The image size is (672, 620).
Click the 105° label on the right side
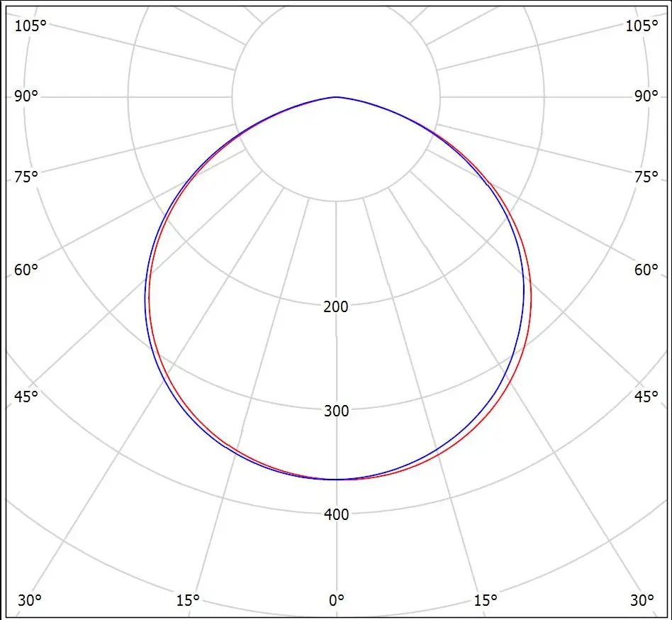(x=642, y=26)
